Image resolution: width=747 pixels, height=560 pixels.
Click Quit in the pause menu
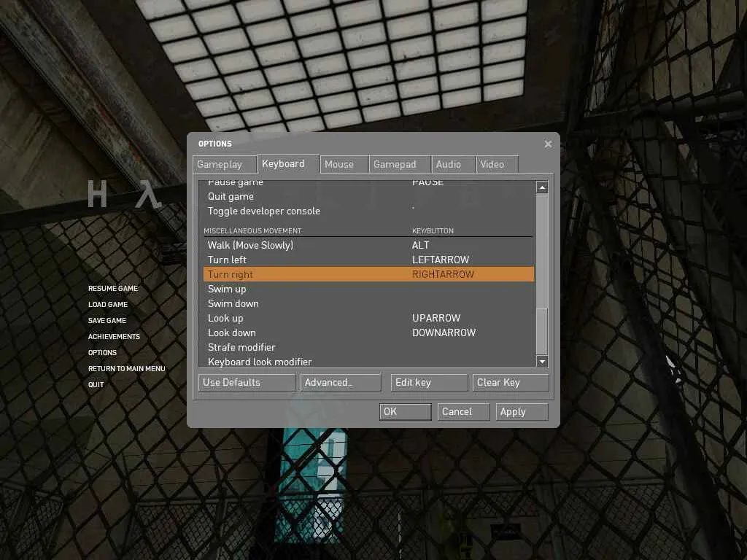point(96,385)
